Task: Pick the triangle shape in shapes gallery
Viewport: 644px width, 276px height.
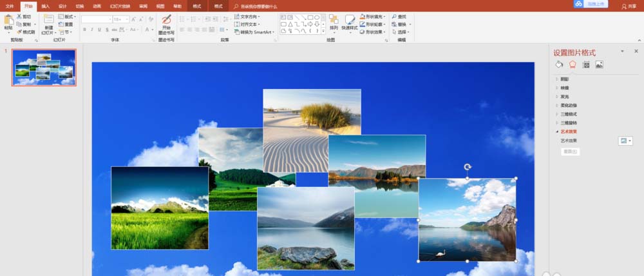Action: click(x=290, y=25)
